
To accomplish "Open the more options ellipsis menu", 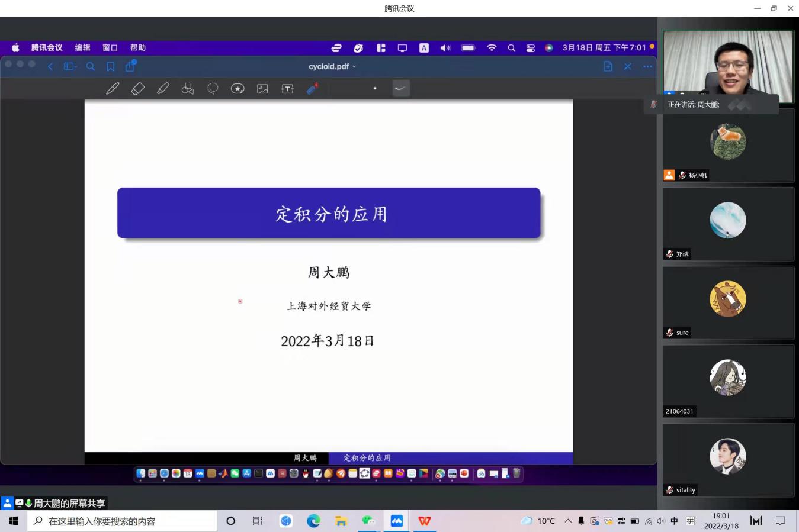I will 647,67.
